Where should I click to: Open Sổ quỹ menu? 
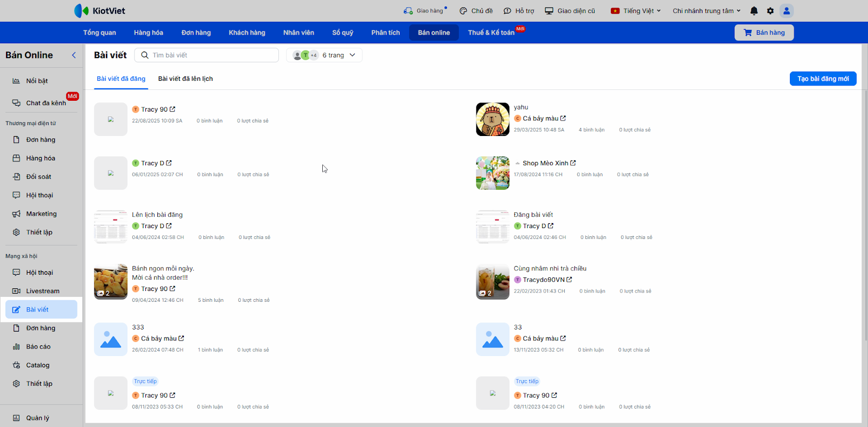pos(343,33)
